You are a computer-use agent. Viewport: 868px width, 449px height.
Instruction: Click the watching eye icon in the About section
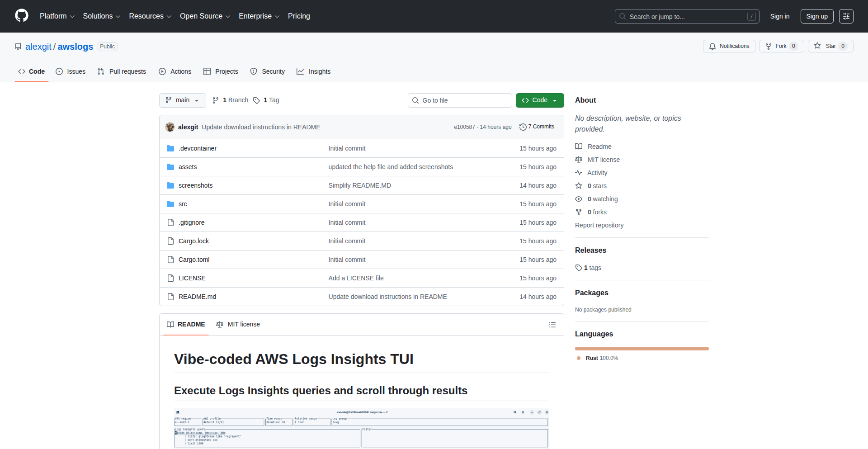click(x=579, y=199)
